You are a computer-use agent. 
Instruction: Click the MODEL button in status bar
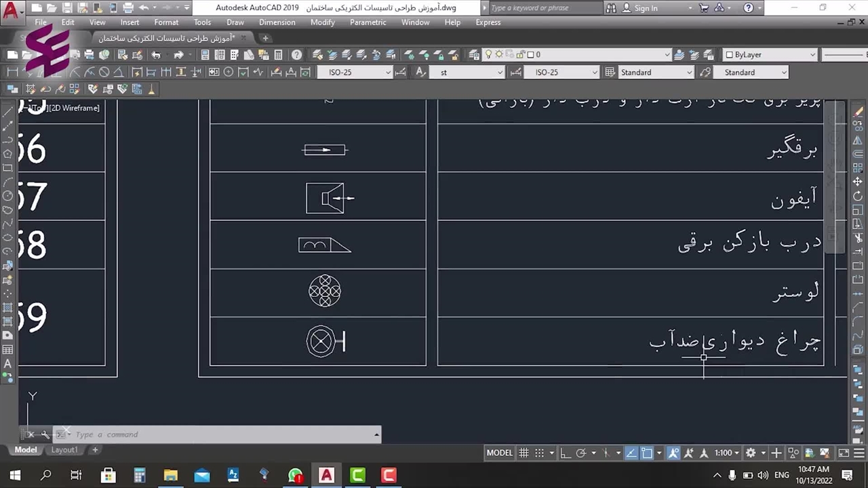500,453
